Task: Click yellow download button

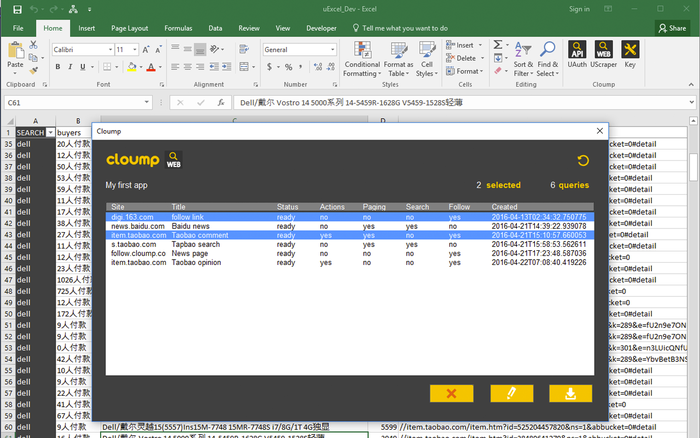Action: 571,393
